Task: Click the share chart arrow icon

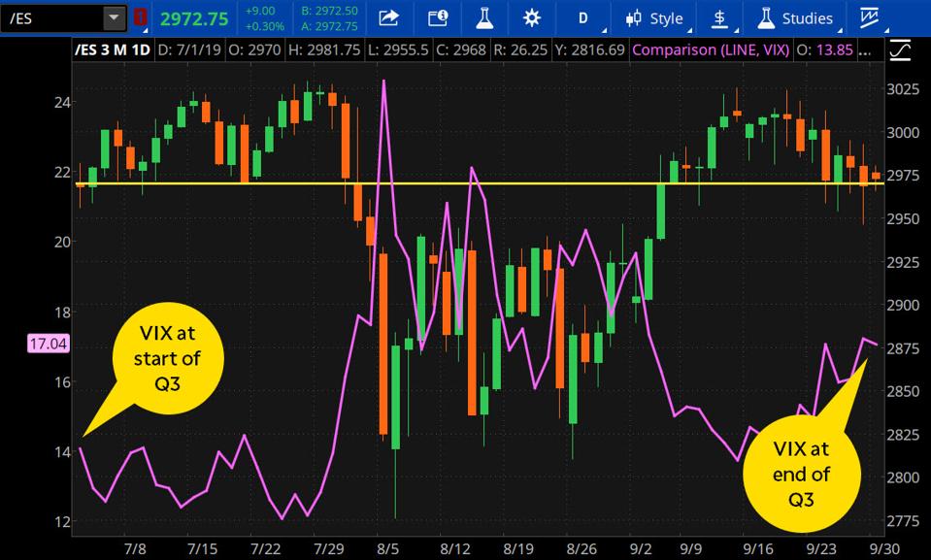Action: 388,17
